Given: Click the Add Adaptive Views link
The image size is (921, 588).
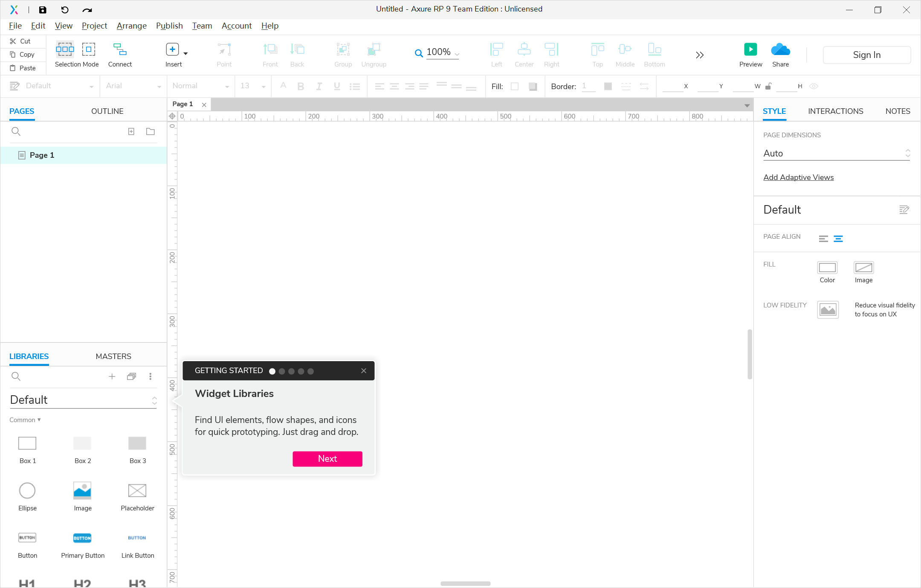Looking at the screenshot, I should pos(798,177).
